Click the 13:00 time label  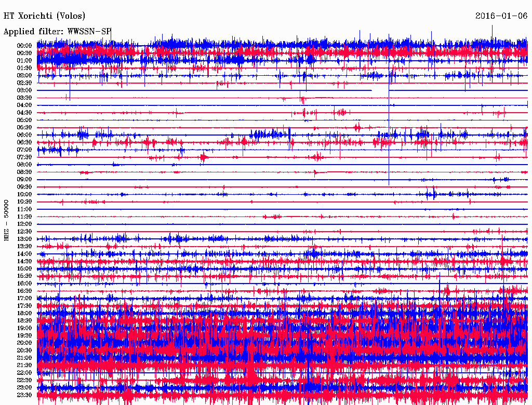pyautogui.click(x=24, y=239)
